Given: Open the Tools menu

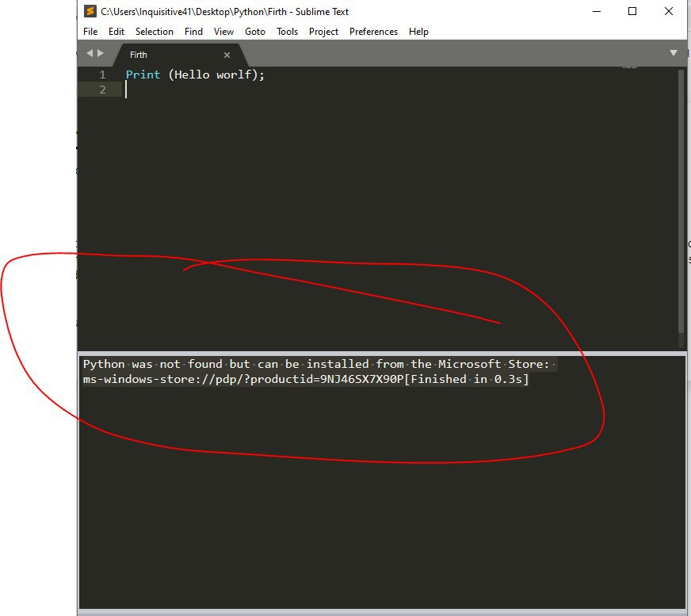Looking at the screenshot, I should (287, 32).
